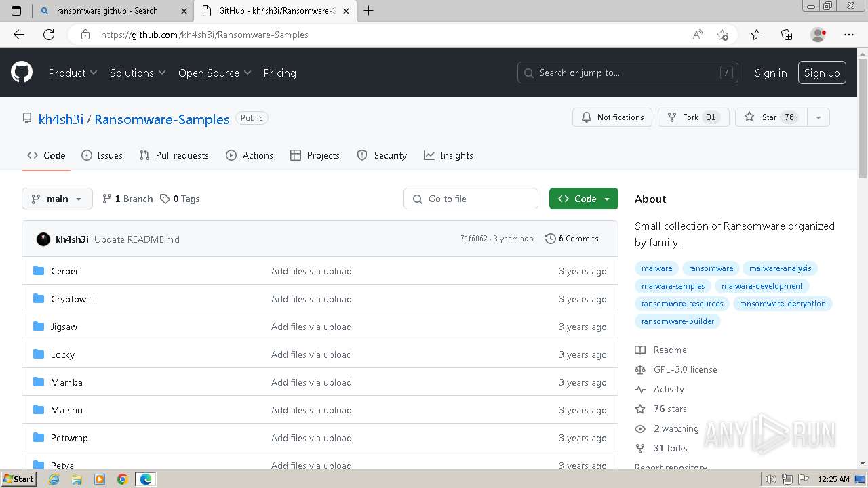Click the Go to file field
Viewport: 868px width, 488px height.
471,199
